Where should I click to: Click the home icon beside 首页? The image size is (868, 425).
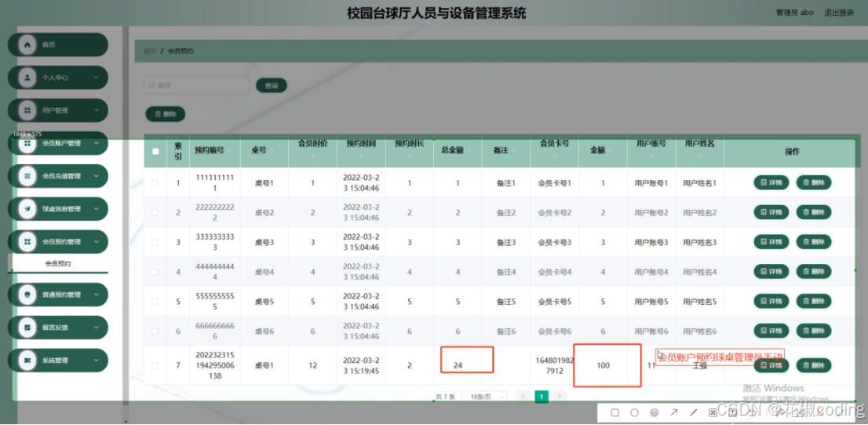coord(27,44)
